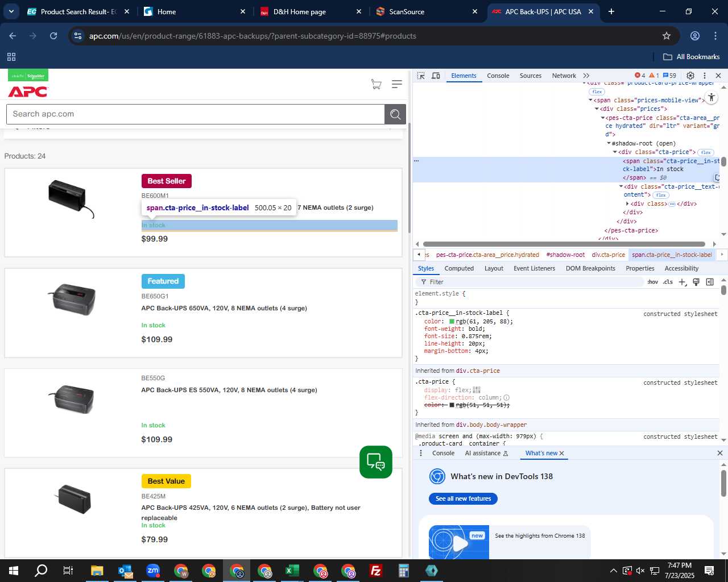Screen dimensions: 728x582
Task: Add a new style rule with plus icon
Action: (x=682, y=282)
